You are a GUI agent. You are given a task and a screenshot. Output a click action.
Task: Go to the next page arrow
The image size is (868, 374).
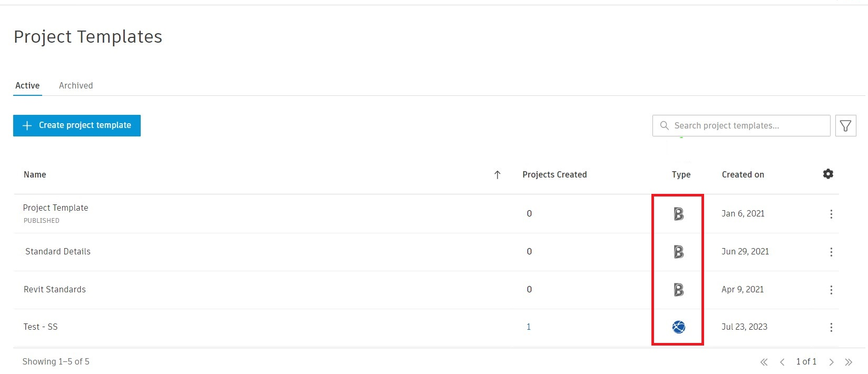point(831,362)
